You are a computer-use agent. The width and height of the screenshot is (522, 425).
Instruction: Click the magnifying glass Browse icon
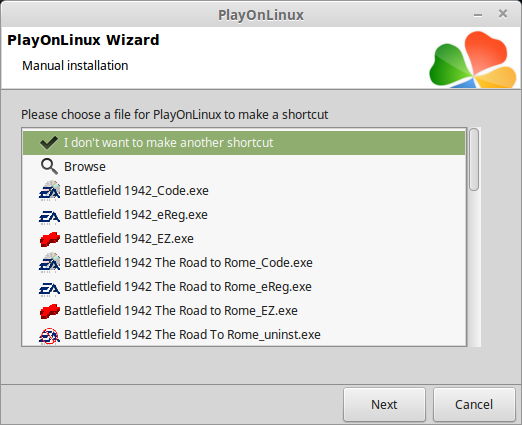49,167
